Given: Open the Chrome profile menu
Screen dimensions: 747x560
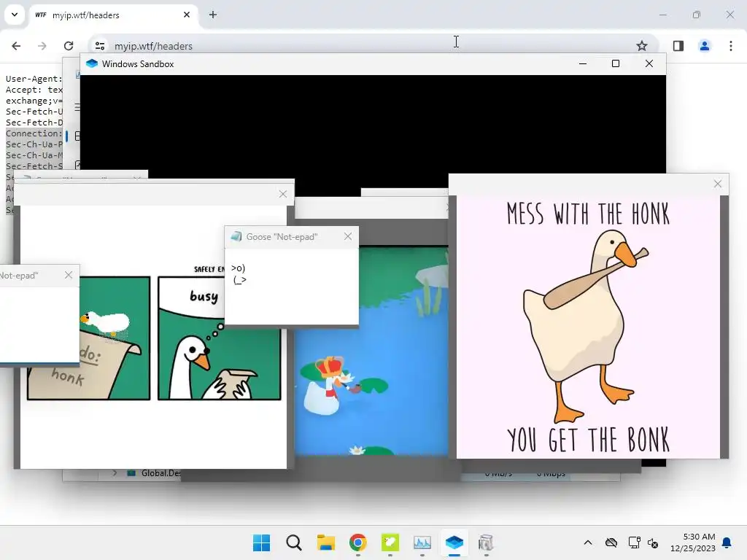Looking at the screenshot, I should click(x=705, y=46).
